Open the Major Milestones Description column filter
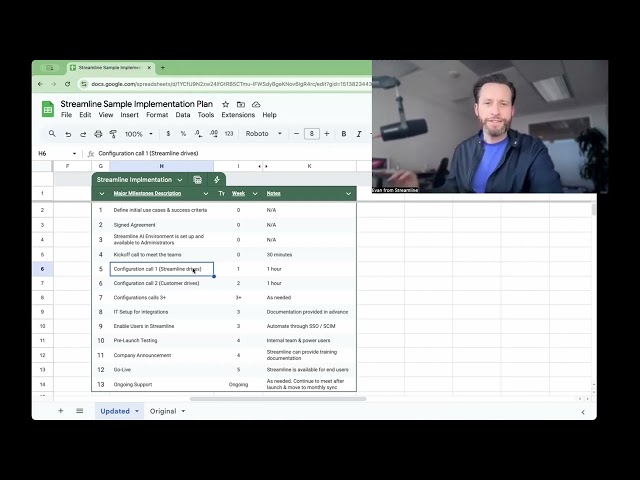 (206, 194)
